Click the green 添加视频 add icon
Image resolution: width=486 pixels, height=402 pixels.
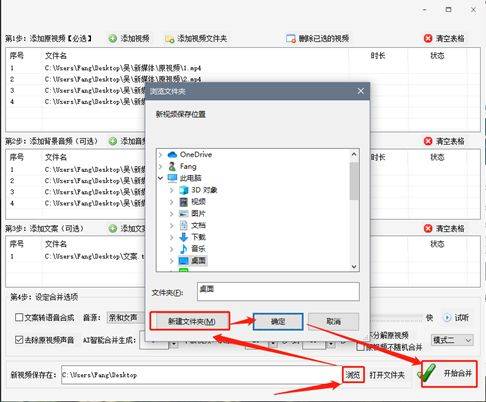click(113, 38)
